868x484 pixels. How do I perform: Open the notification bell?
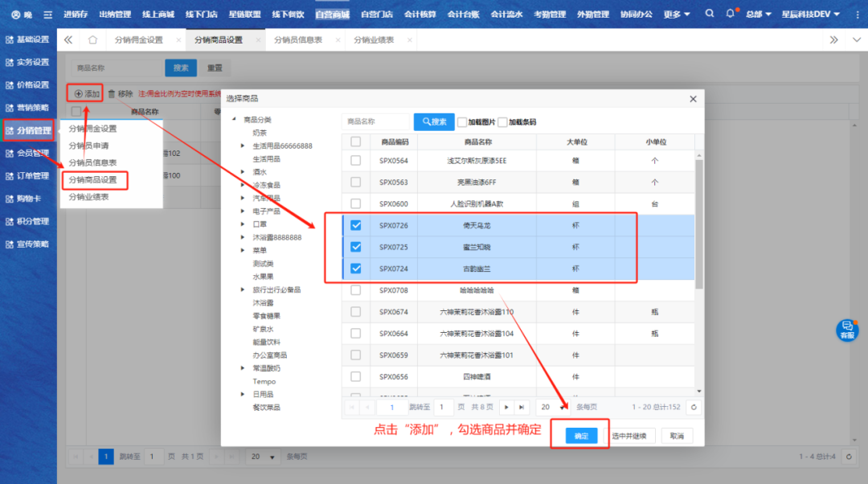tap(730, 14)
